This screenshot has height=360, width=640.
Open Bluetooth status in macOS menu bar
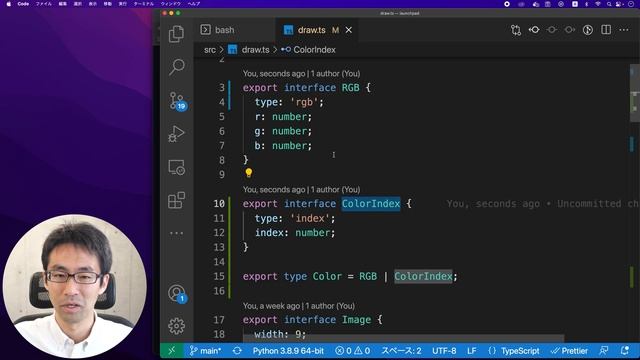tap(587, 4)
